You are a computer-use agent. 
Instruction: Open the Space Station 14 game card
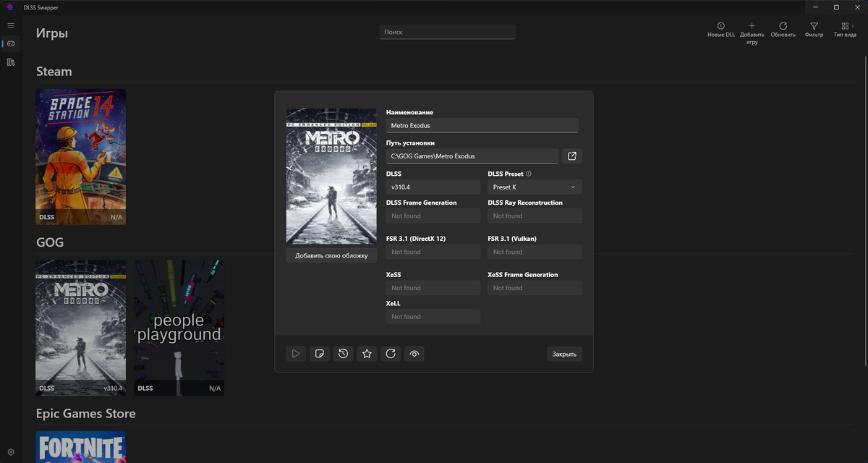point(80,157)
